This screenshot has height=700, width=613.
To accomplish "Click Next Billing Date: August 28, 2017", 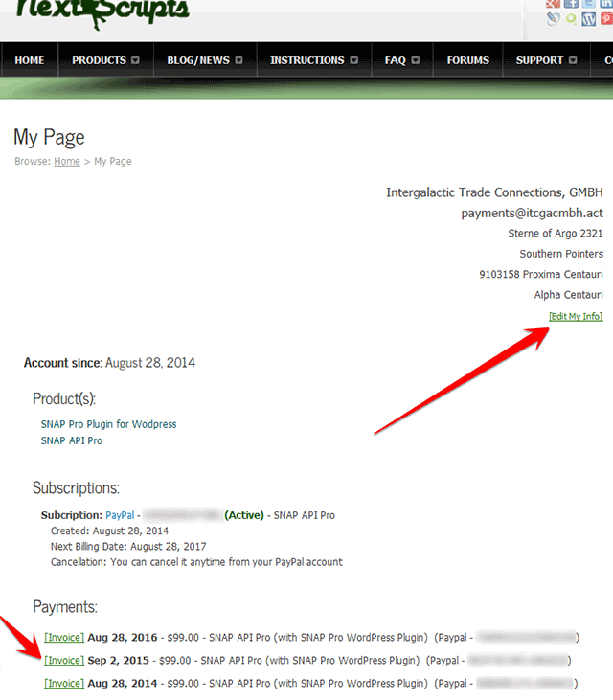I will coord(128,547).
